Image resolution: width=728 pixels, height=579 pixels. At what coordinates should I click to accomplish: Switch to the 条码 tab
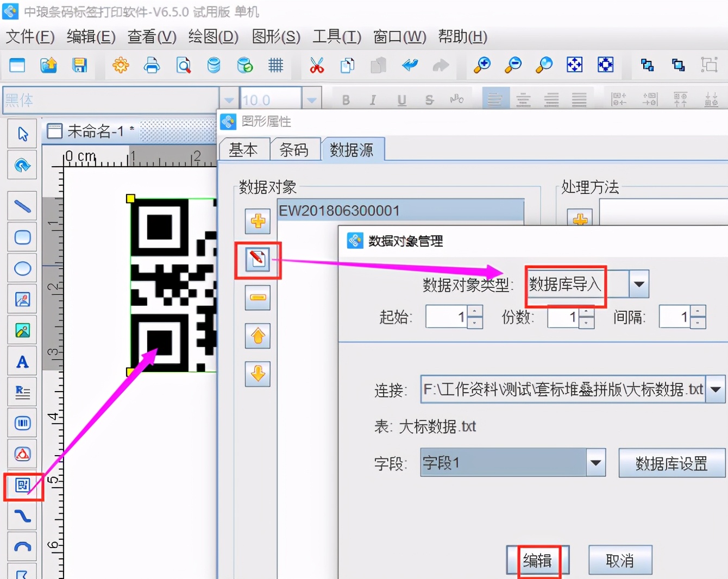coord(294,150)
